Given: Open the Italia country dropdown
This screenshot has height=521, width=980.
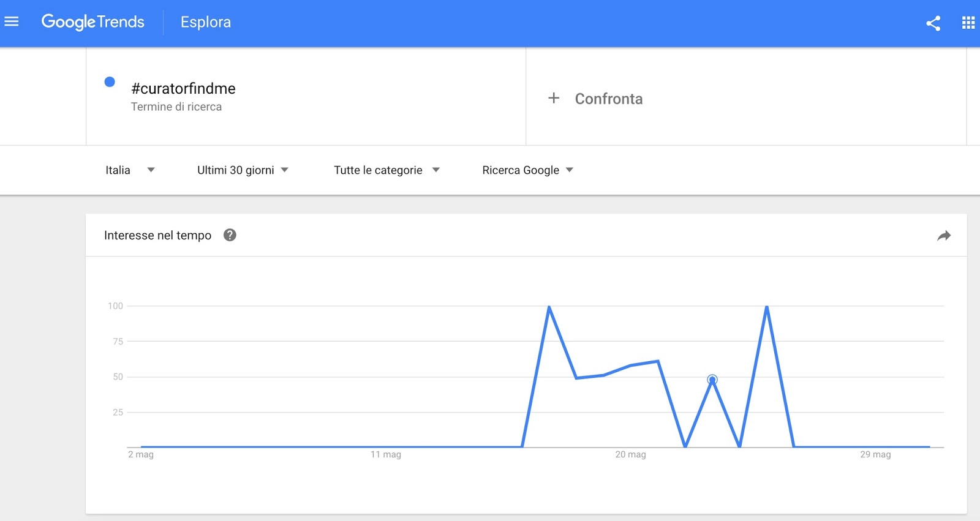Looking at the screenshot, I should (129, 170).
